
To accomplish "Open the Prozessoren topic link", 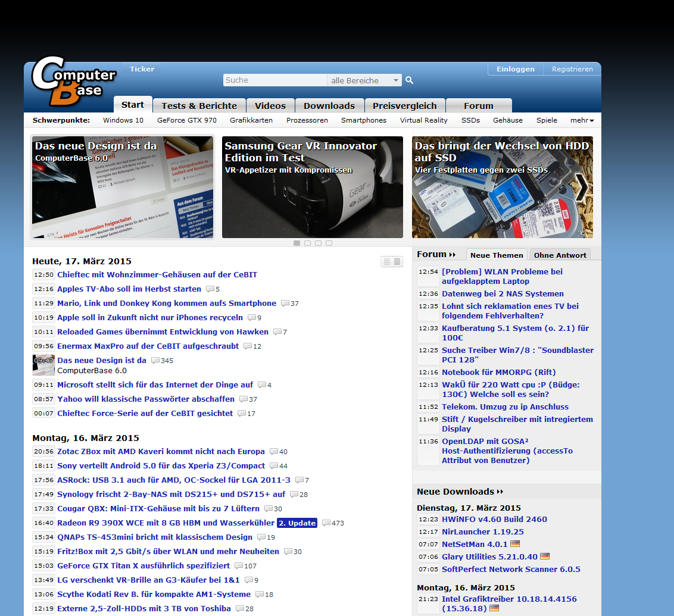I will [307, 120].
